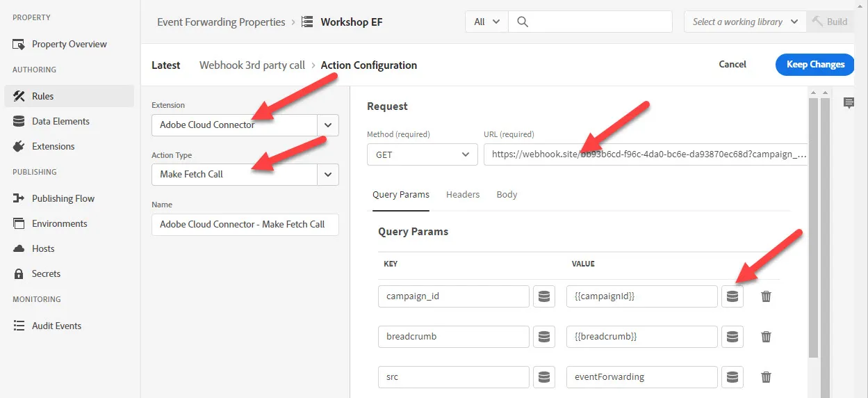Open the All search filter dropdown
This screenshot has width=868, height=398.
pyautogui.click(x=486, y=22)
